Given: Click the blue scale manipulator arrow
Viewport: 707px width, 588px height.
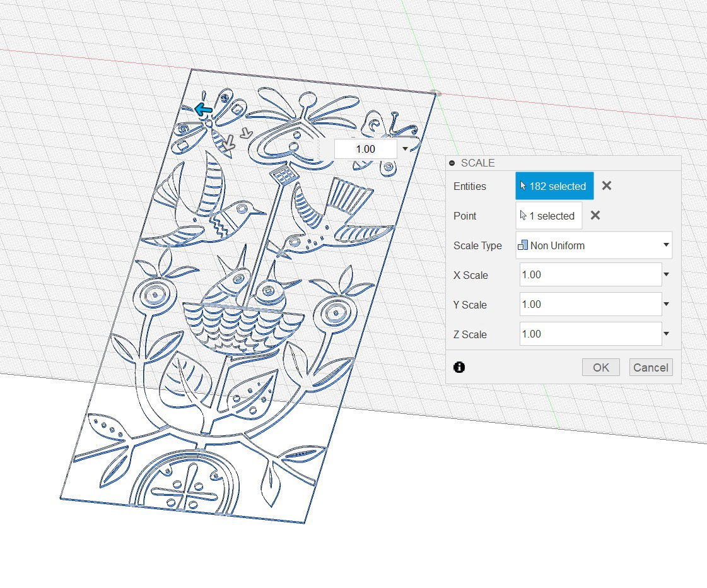Looking at the screenshot, I should tap(203, 109).
